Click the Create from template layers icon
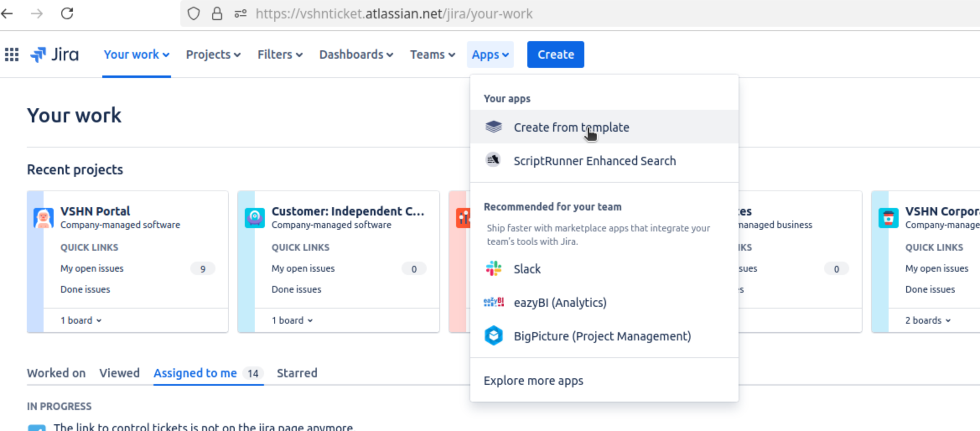Screen dimensions: 980x431 (x=493, y=127)
